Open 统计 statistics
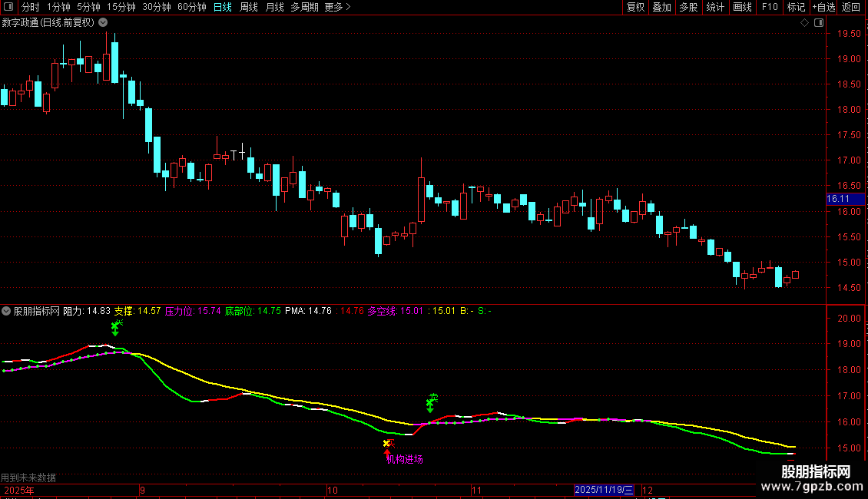 715,7
